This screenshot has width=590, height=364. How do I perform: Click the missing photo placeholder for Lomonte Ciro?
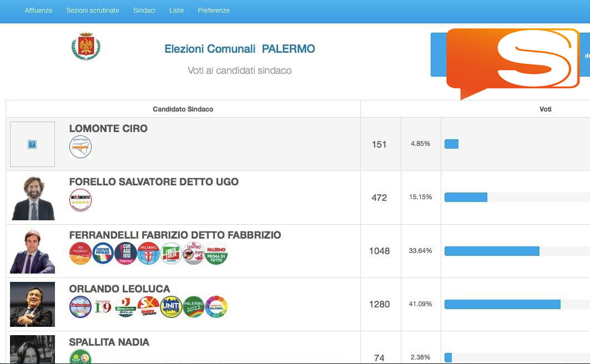(32, 144)
